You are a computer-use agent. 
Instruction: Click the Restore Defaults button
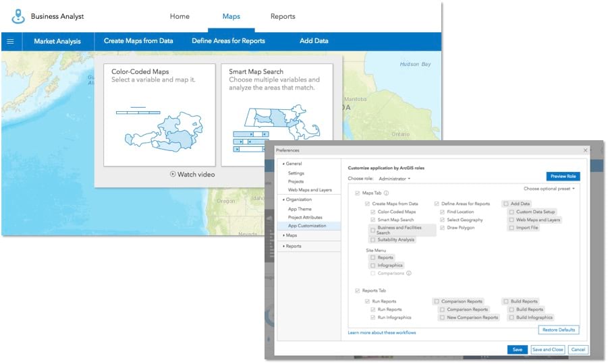pos(558,330)
